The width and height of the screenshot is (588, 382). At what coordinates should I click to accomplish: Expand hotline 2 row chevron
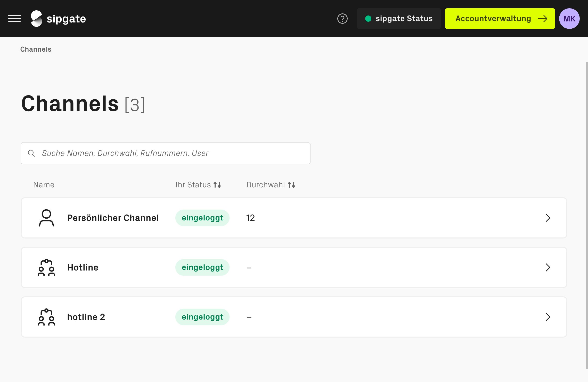548,317
